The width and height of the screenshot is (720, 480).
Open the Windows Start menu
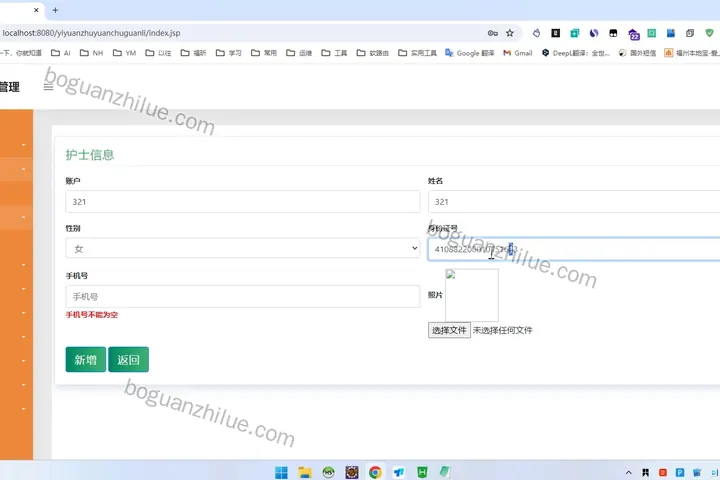[x=281, y=472]
